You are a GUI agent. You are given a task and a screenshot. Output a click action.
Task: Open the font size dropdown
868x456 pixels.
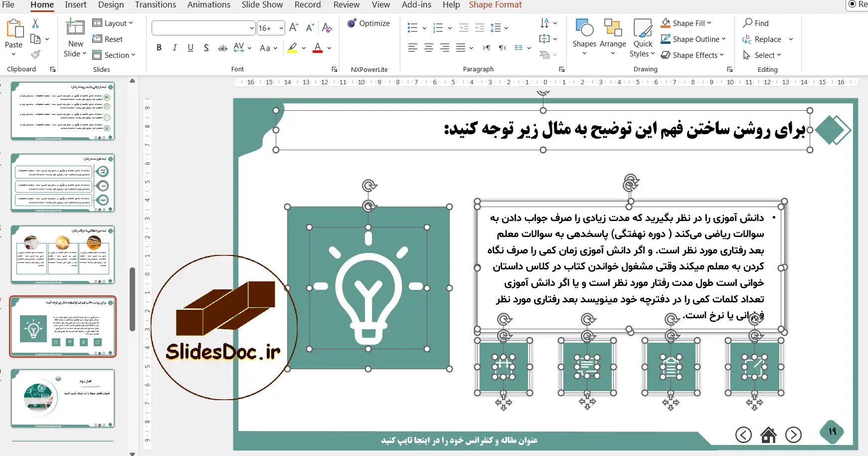coord(280,28)
